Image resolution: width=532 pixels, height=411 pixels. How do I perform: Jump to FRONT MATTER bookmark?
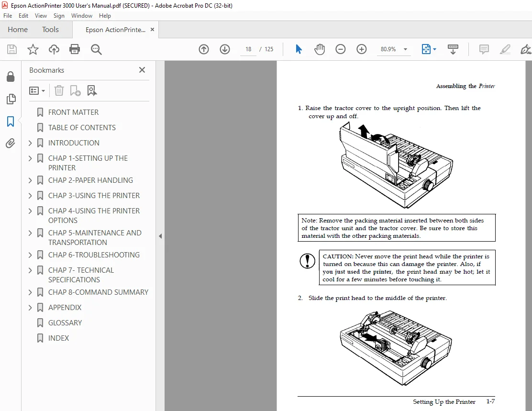73,112
